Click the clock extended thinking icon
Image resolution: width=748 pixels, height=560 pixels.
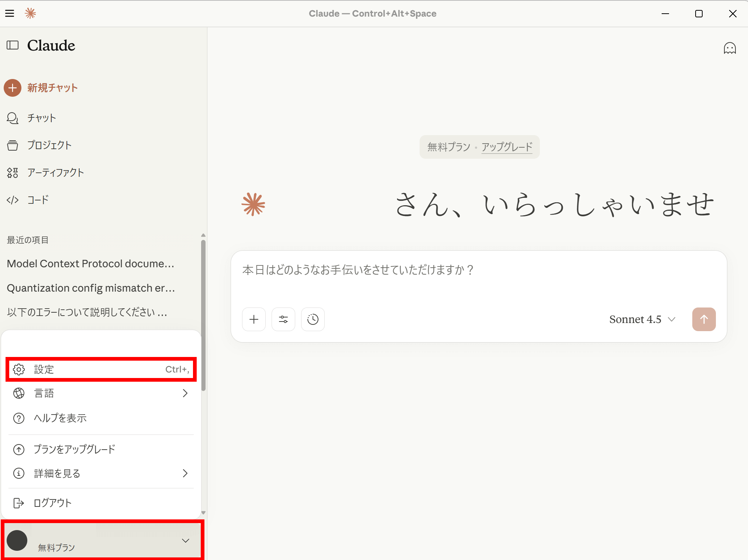click(313, 319)
